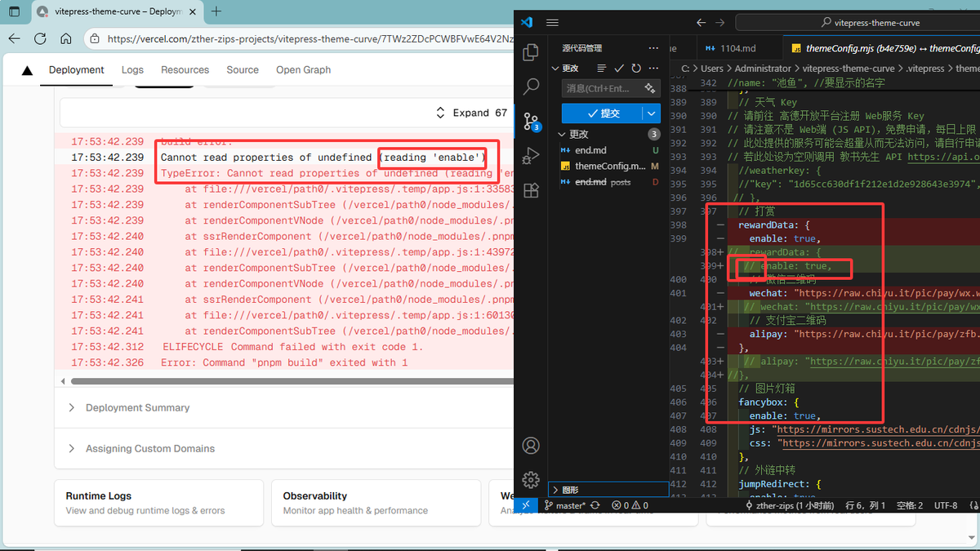Open the Run and Debug view
This screenshot has height=551, width=980.
pyautogui.click(x=531, y=156)
